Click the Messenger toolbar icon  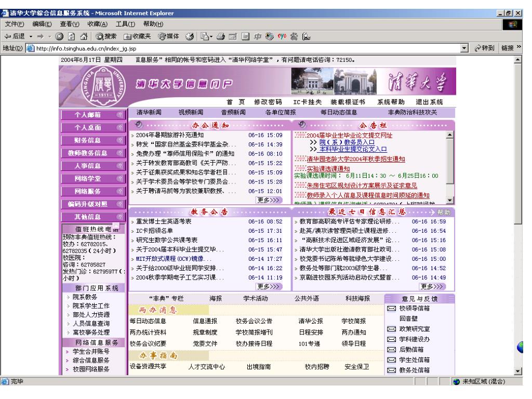click(x=270, y=36)
